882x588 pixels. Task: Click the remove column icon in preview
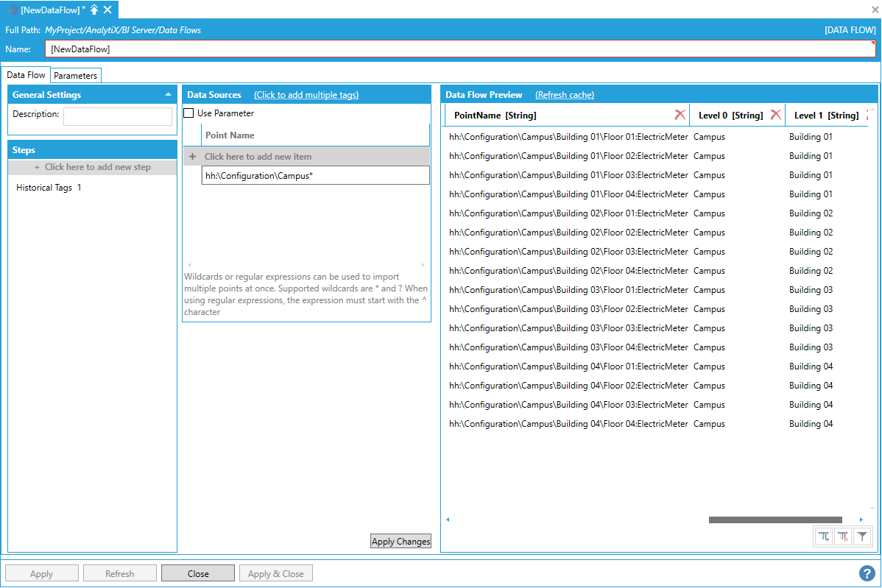(x=843, y=537)
